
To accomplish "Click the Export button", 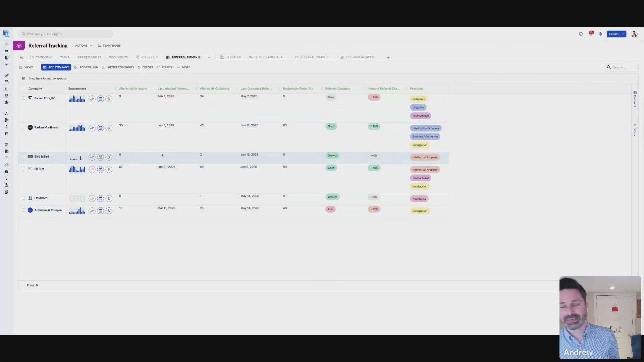I will pyautogui.click(x=145, y=67).
